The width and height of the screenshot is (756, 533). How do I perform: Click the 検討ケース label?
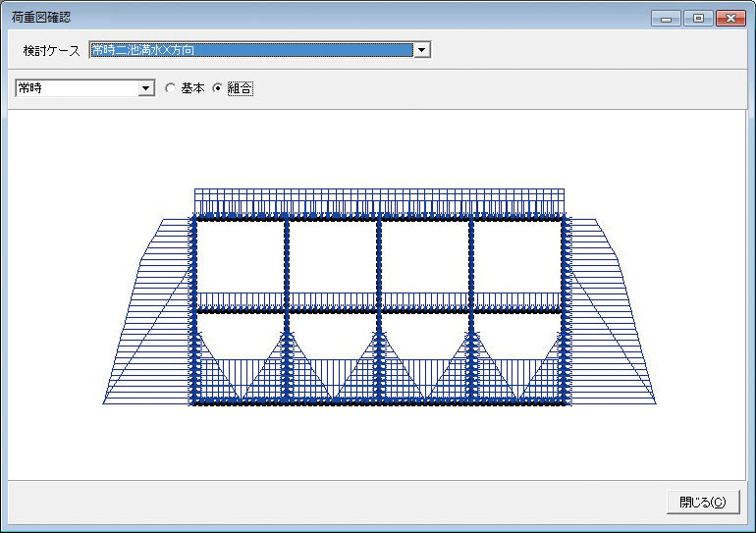click(51, 51)
